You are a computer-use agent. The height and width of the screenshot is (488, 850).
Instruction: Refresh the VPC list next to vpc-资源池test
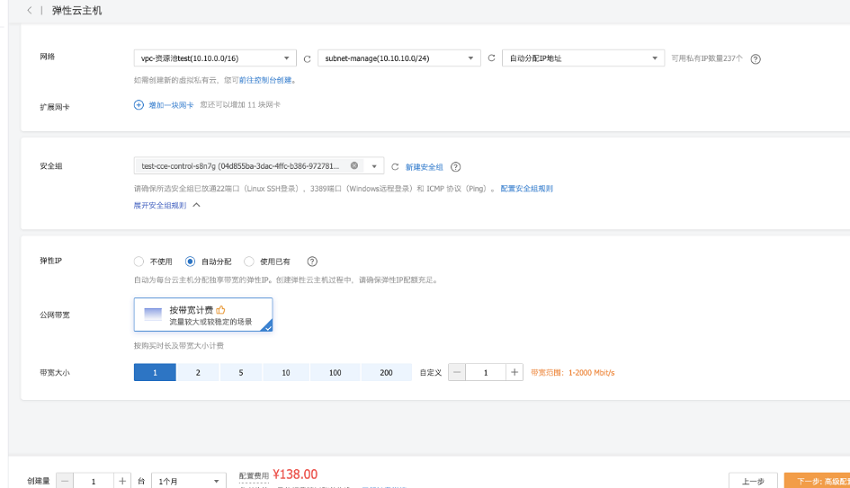(307, 58)
